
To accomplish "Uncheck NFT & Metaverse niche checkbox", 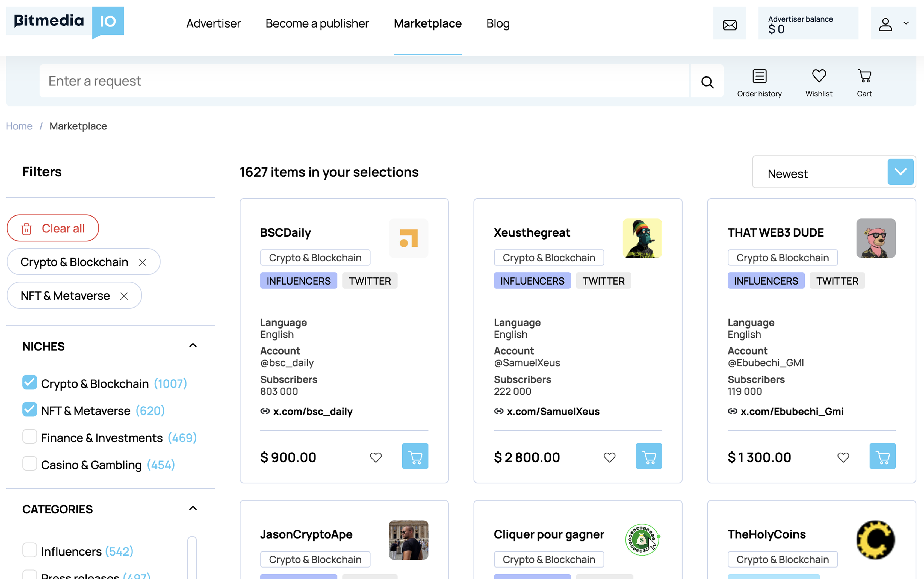I will click(x=29, y=409).
